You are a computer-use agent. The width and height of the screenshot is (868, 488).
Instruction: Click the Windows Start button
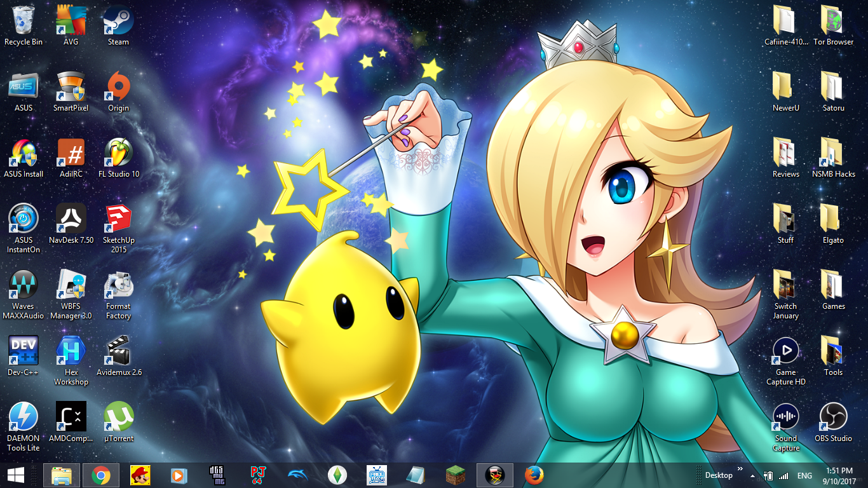(15, 475)
